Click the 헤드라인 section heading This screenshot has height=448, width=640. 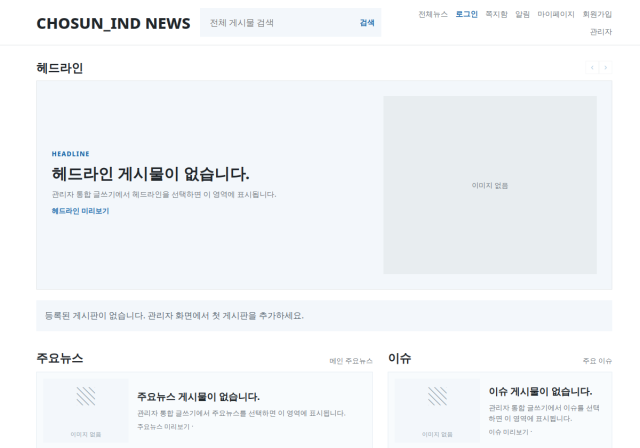60,68
